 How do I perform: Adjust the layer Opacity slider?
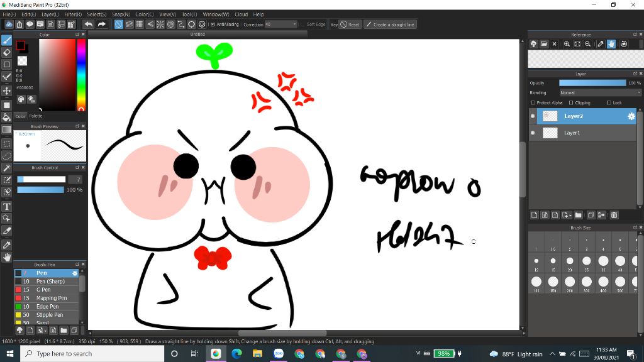point(592,83)
